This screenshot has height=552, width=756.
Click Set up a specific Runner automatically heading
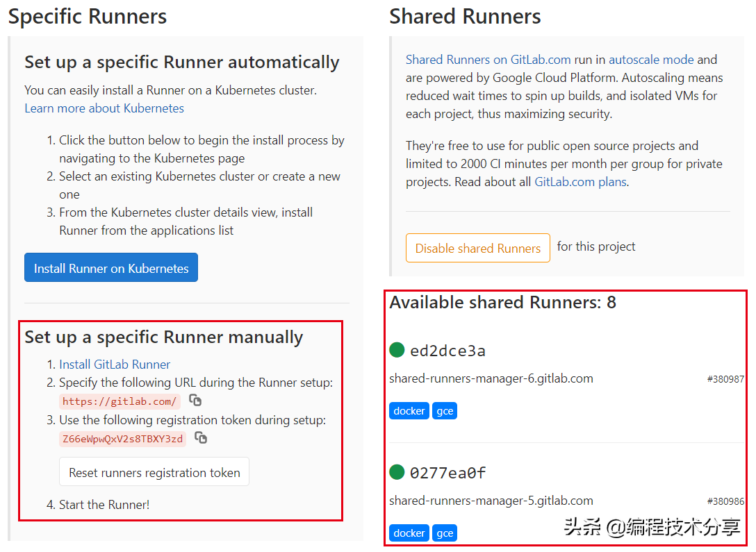(x=182, y=62)
